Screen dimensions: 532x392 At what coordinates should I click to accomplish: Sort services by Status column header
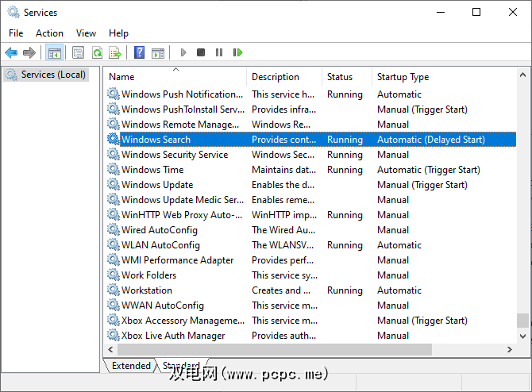pyautogui.click(x=340, y=77)
